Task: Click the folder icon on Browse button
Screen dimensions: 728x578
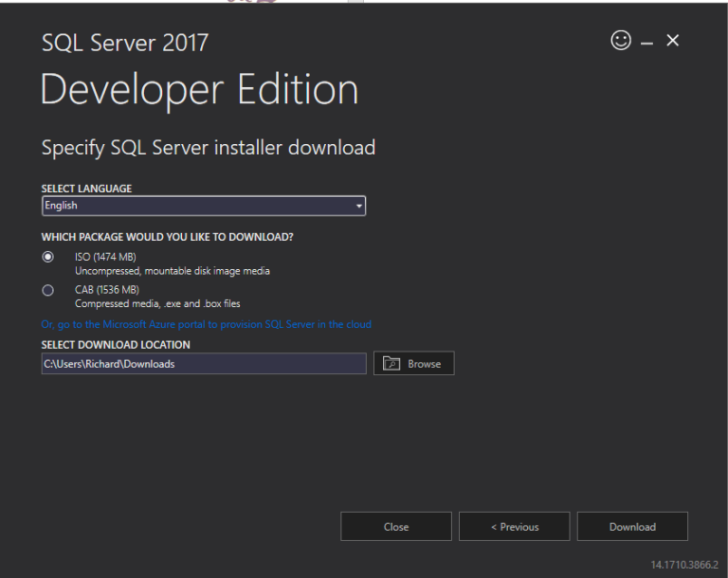Action: [x=392, y=364]
